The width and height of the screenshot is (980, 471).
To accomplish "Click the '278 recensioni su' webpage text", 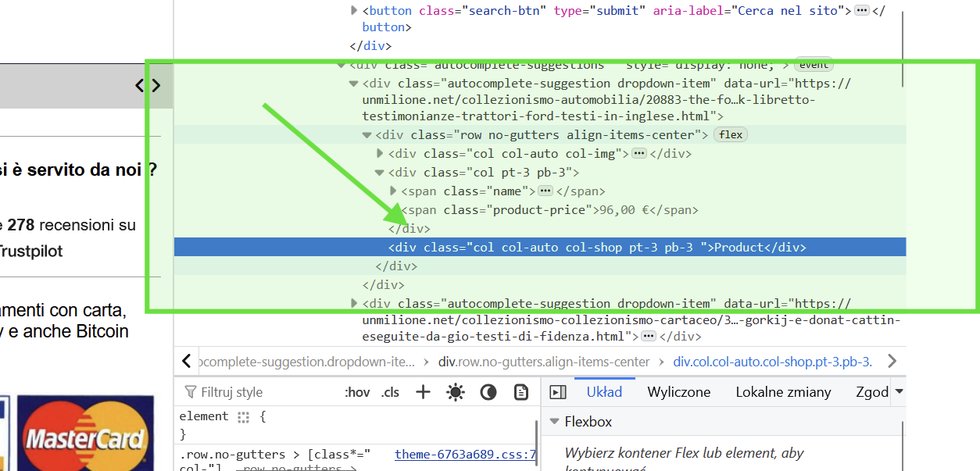I will [72, 225].
